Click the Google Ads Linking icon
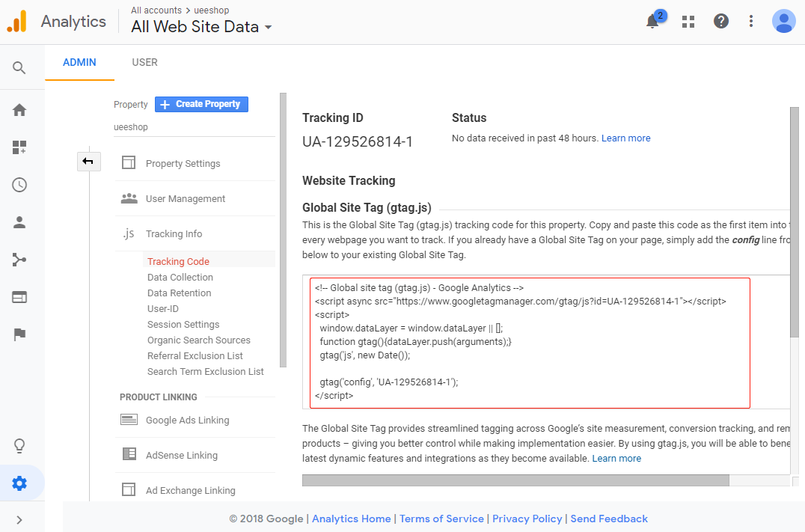The image size is (805, 532). 129,420
